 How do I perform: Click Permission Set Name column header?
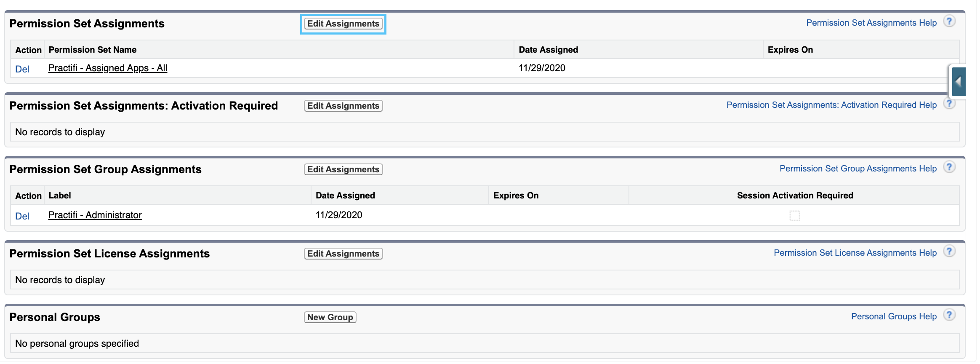(x=93, y=50)
